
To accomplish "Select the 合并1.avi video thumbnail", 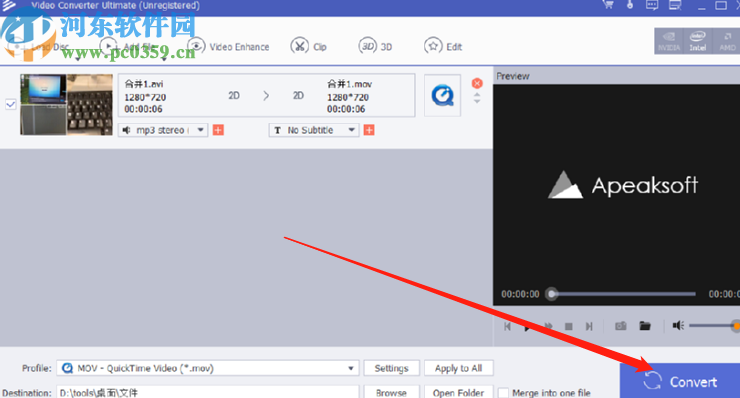I will tap(67, 104).
